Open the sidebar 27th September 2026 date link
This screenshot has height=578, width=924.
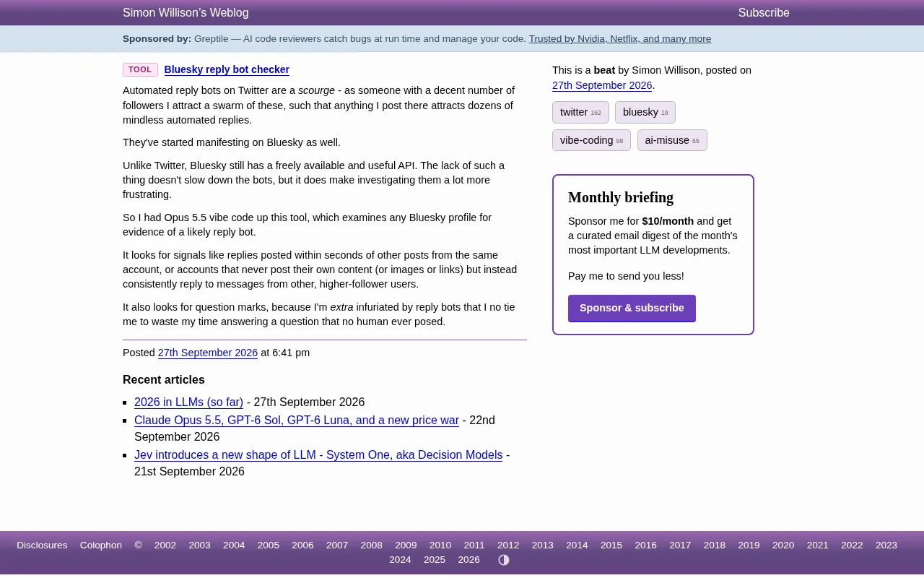pos(602,85)
